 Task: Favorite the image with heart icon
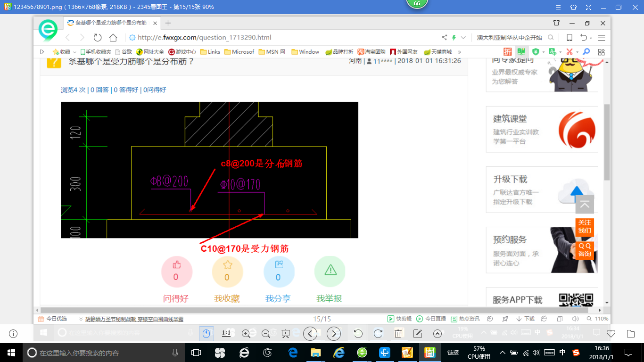point(611,334)
